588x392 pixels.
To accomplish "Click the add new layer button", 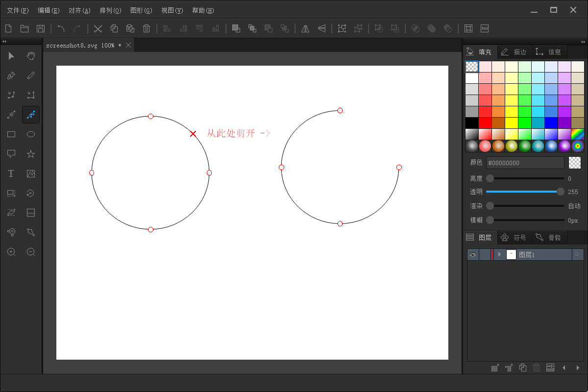I will coord(495,367).
